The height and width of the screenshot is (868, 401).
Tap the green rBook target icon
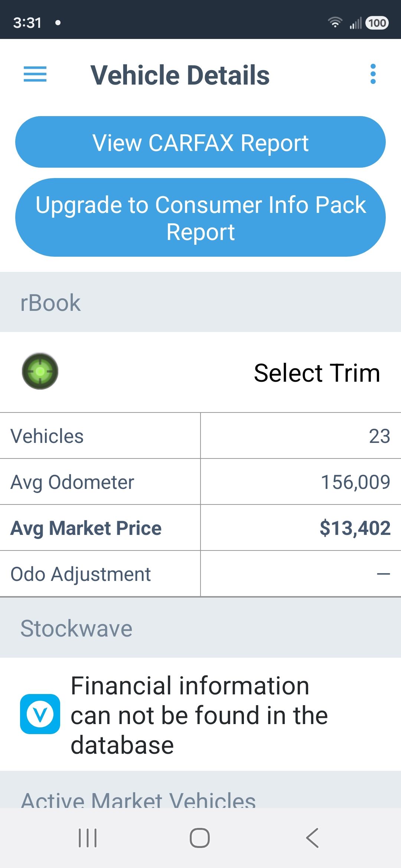coord(40,371)
